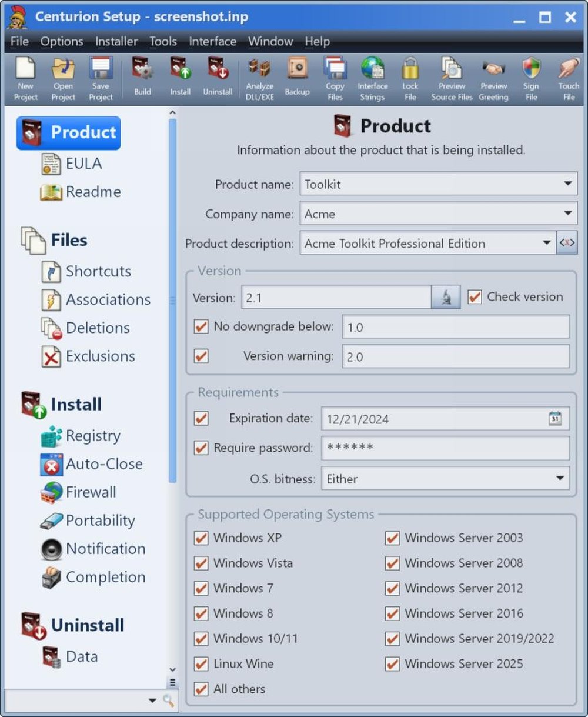
Task: Select Exclusions in the sidebar
Action: pyautogui.click(x=88, y=356)
